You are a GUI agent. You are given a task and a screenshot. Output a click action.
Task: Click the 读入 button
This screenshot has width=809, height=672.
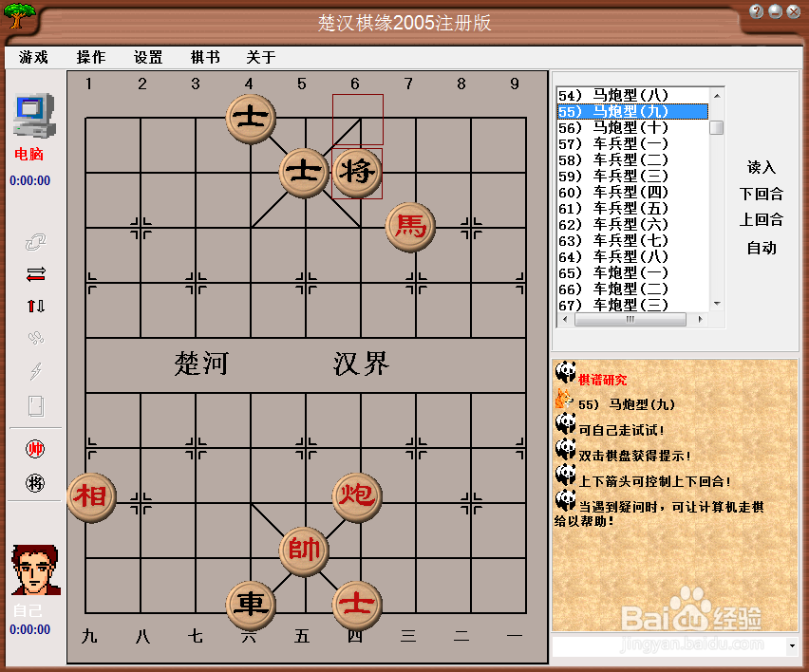pyautogui.click(x=761, y=167)
